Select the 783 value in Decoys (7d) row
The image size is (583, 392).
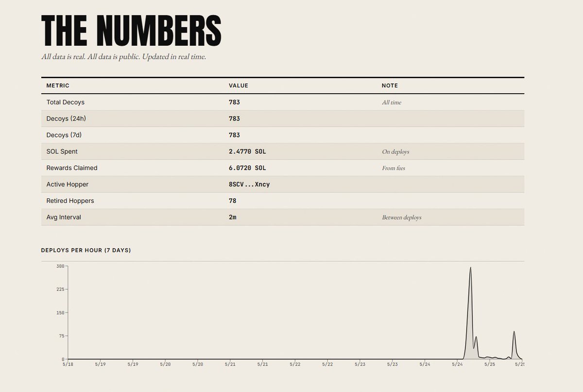234,135
